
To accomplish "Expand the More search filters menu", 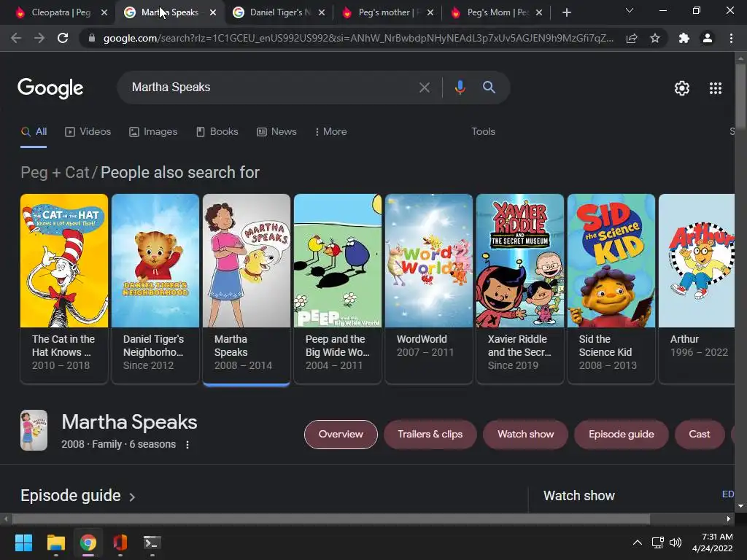I will 331,131.
